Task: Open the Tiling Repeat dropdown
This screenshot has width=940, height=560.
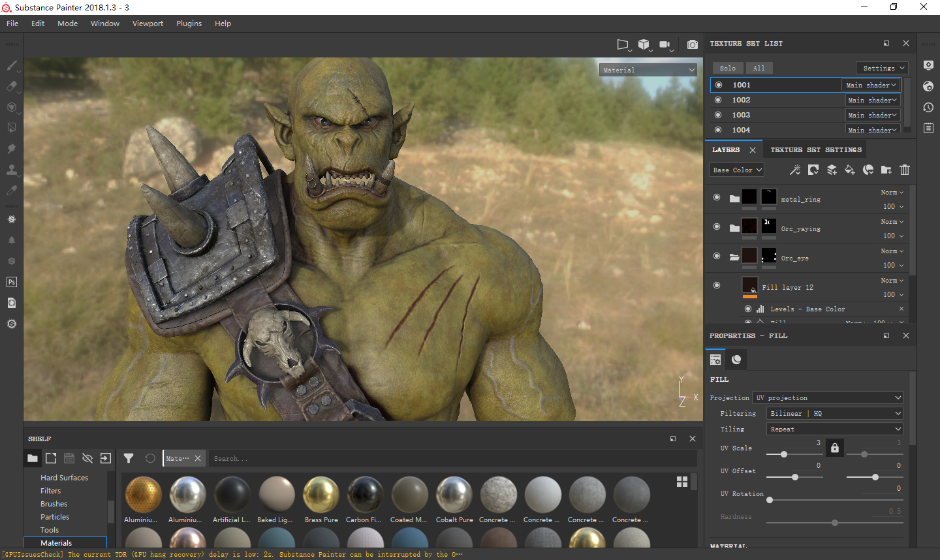Action: tap(835, 429)
